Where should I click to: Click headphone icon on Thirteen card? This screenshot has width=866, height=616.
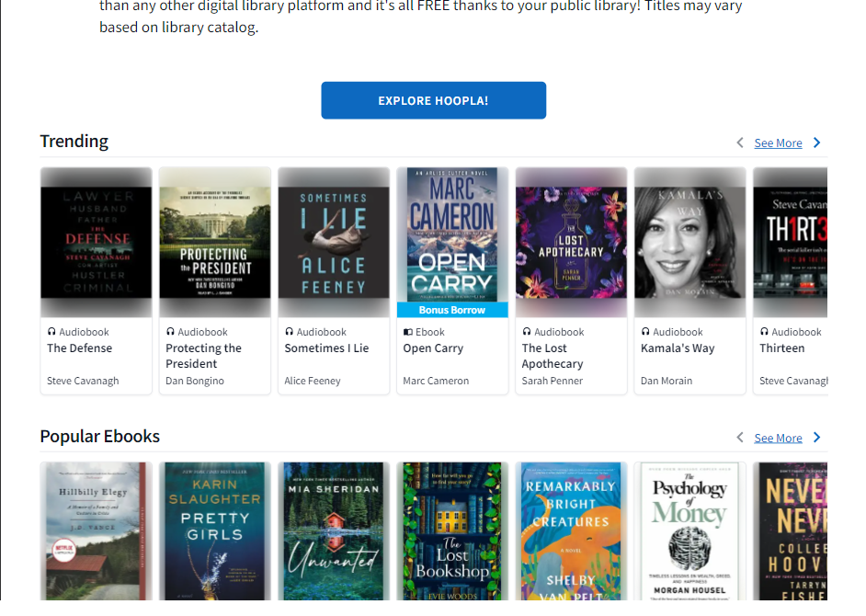(764, 332)
